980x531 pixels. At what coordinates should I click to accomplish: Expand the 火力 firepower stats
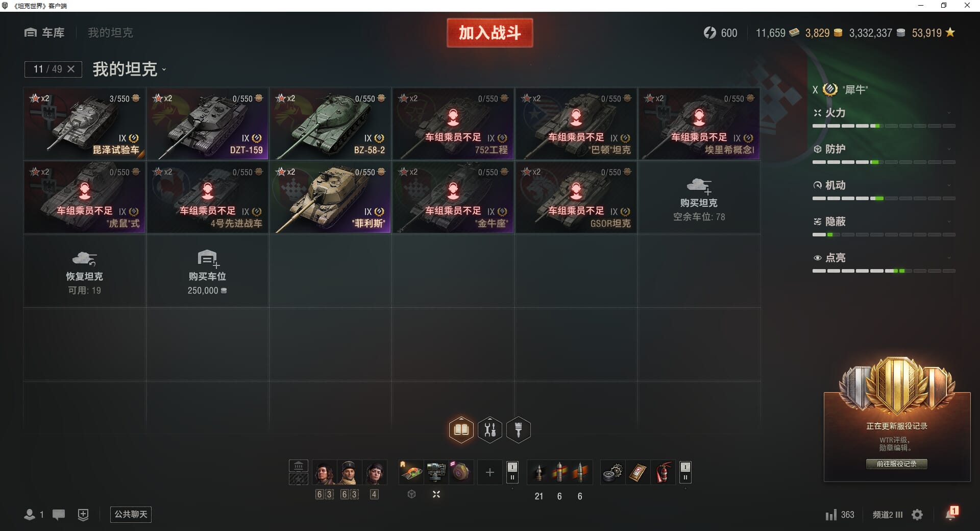[x=884, y=113]
